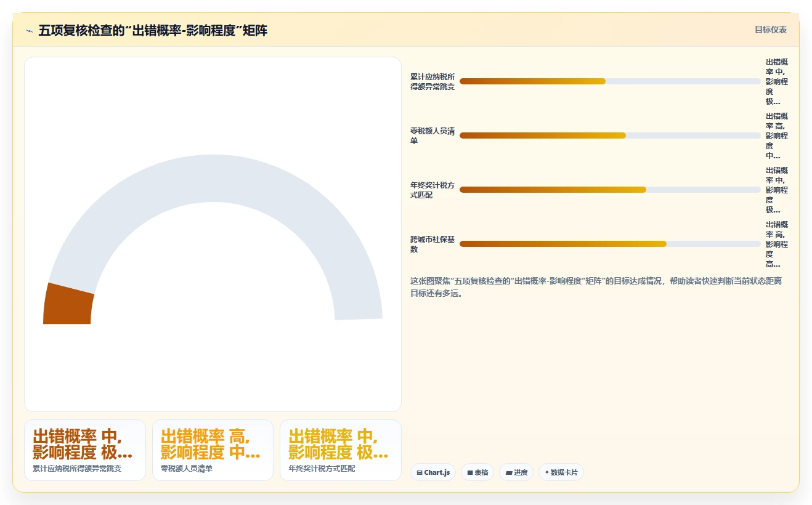Click the row label 累计应纳税所得额异常跳变 beside bar
Image resolution: width=812 pixels, height=505 pixels.
pyautogui.click(x=432, y=81)
